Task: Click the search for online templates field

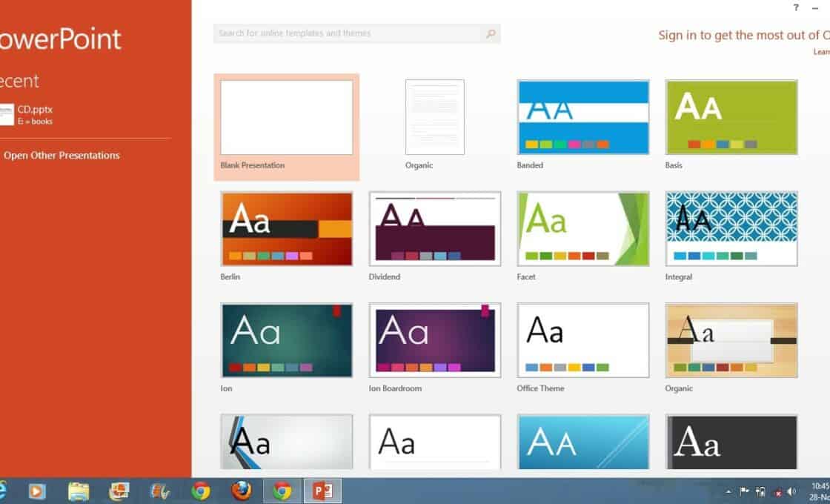Action: pos(356,33)
